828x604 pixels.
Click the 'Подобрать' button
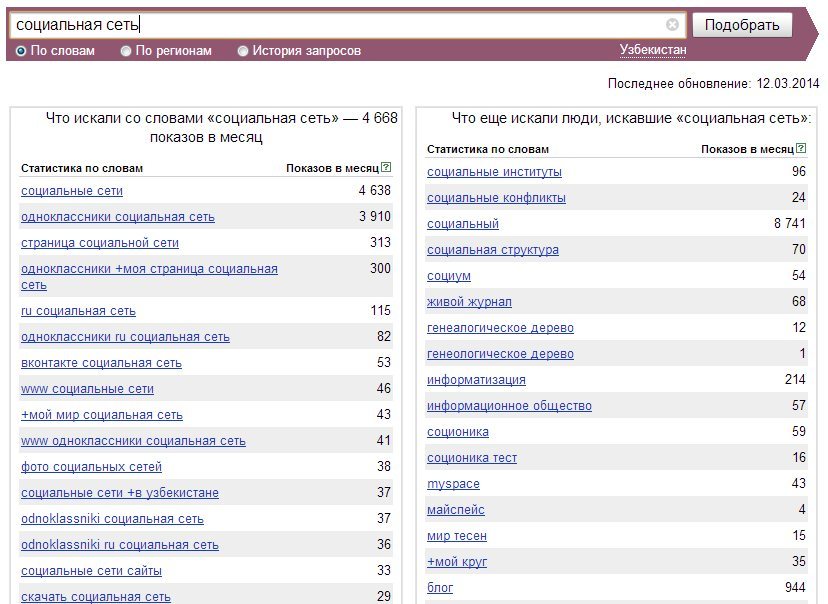(x=742, y=25)
